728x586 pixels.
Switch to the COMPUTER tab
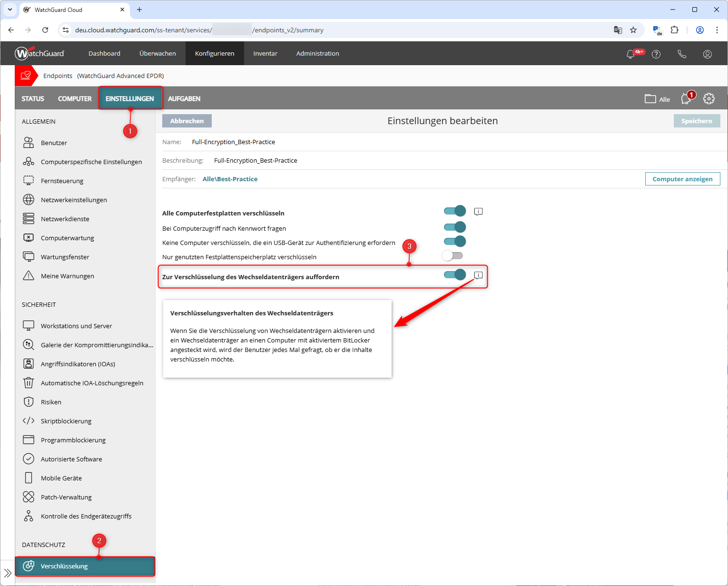tap(75, 98)
